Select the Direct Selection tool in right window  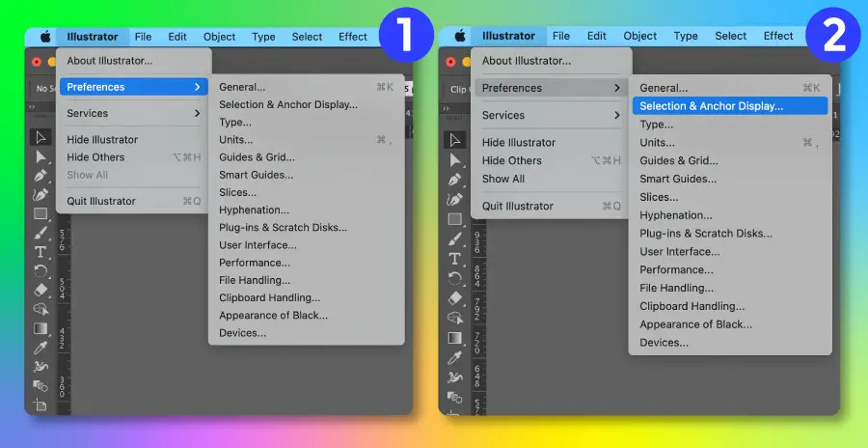pos(455,160)
